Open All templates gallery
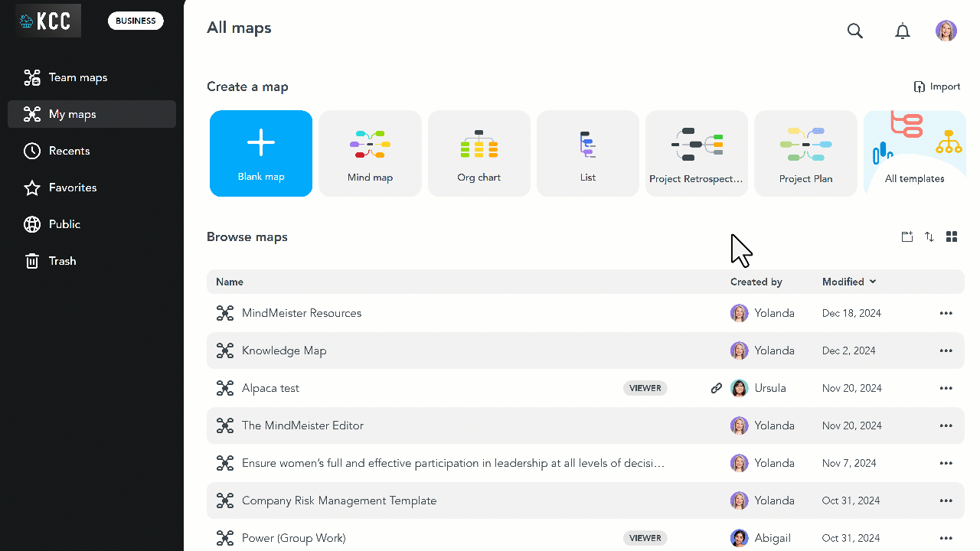980x551 pixels. pos(914,154)
